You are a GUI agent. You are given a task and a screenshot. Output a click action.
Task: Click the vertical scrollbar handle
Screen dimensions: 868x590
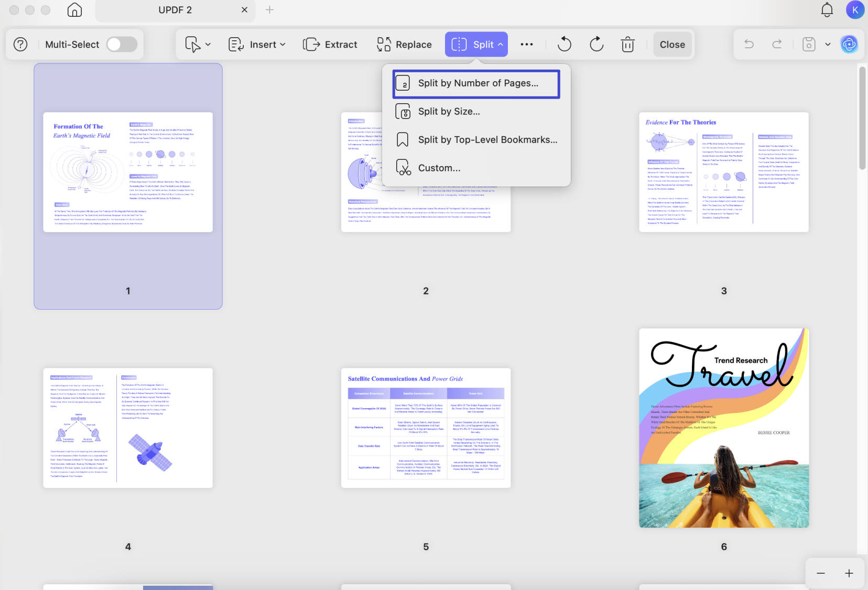[x=862, y=117]
